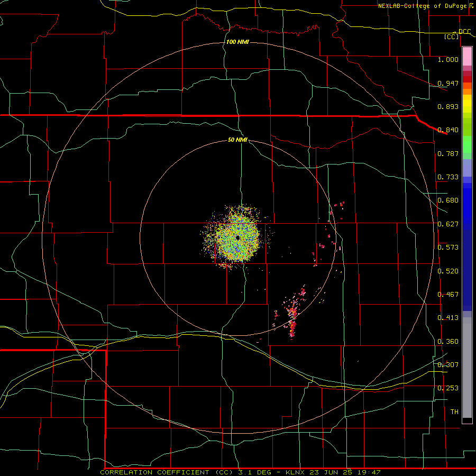Click the 0.947 color scale value

448,83
